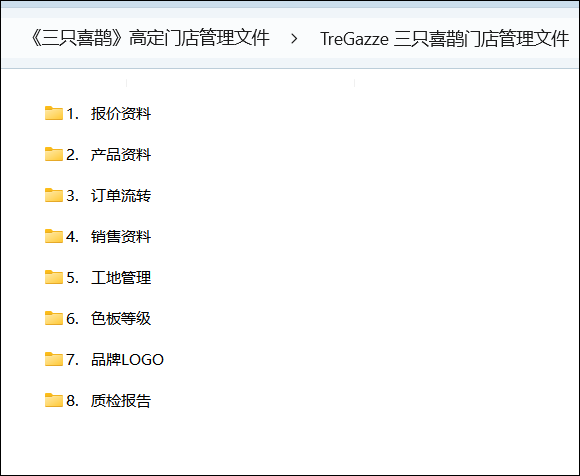This screenshot has width=580, height=476.
Task: Select the 工地管理 folder name
Action: [121, 278]
